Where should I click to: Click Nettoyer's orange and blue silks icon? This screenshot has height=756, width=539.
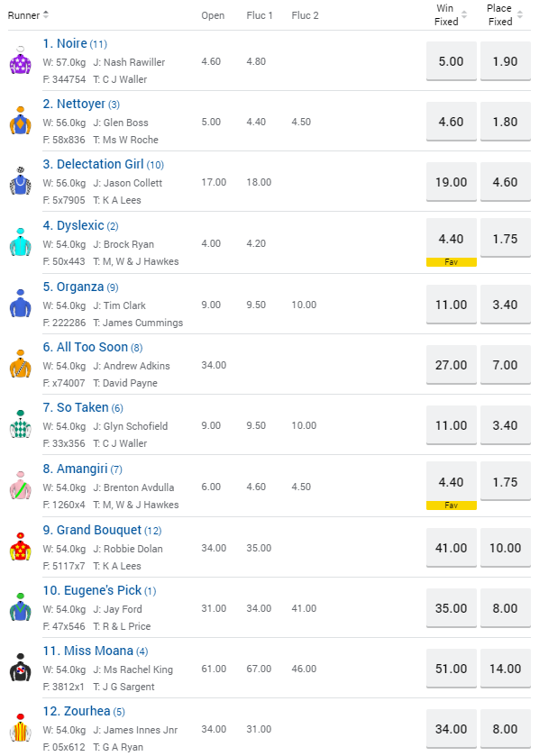click(x=20, y=121)
